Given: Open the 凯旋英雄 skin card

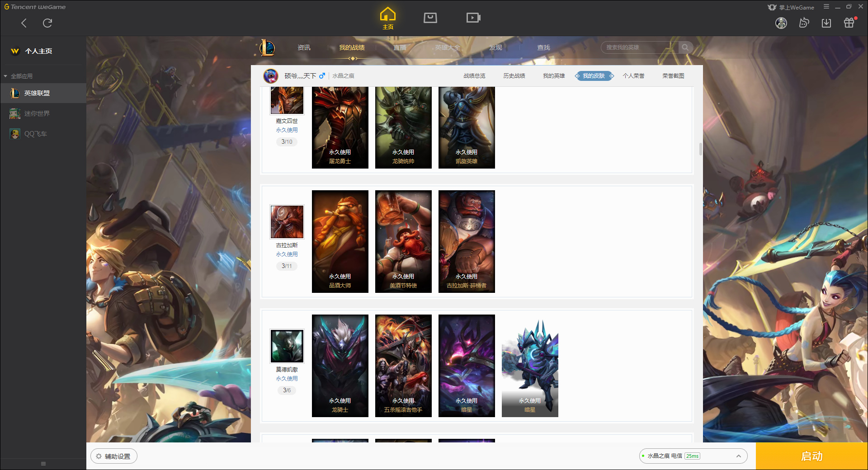Looking at the screenshot, I should [x=467, y=127].
